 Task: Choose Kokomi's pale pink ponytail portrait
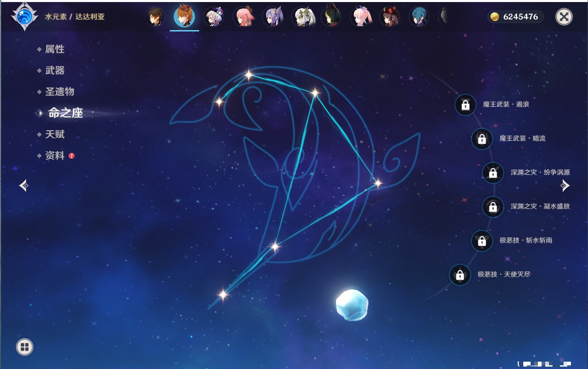[361, 17]
